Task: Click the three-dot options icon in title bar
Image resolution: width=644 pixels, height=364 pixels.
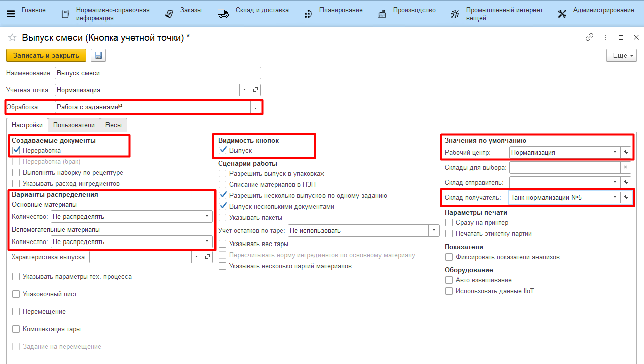Action: (x=606, y=38)
